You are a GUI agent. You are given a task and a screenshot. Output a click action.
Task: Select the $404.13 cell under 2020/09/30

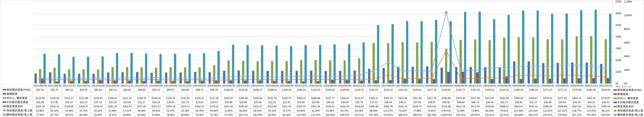click(577, 98)
